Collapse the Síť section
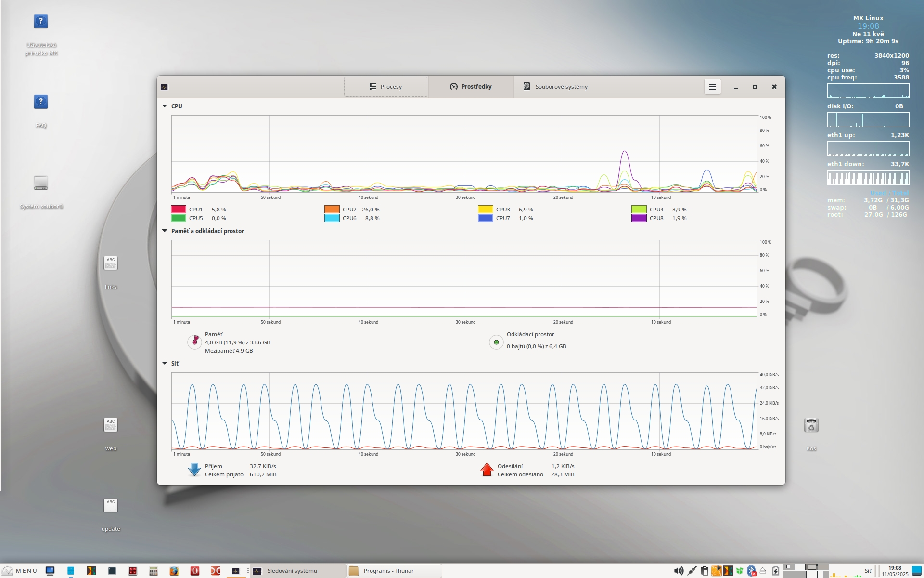 pyautogui.click(x=165, y=363)
